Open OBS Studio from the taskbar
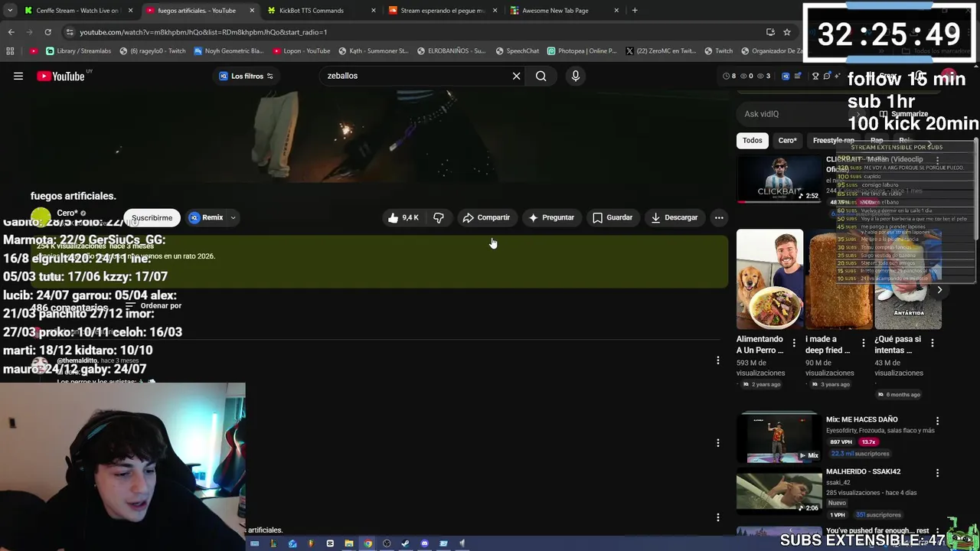This screenshot has width=980, height=551. coord(387,543)
